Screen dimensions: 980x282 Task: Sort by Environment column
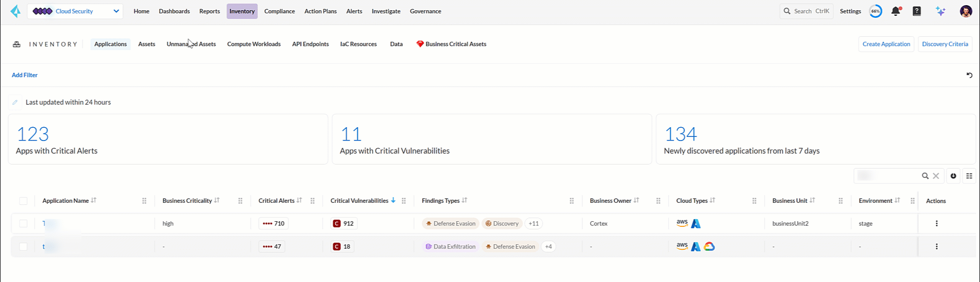pyautogui.click(x=897, y=200)
